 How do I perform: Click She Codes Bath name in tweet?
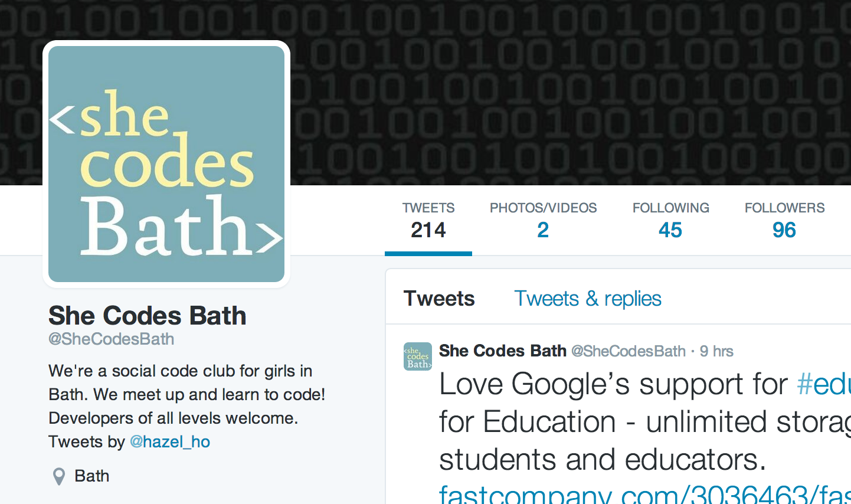[x=503, y=351]
